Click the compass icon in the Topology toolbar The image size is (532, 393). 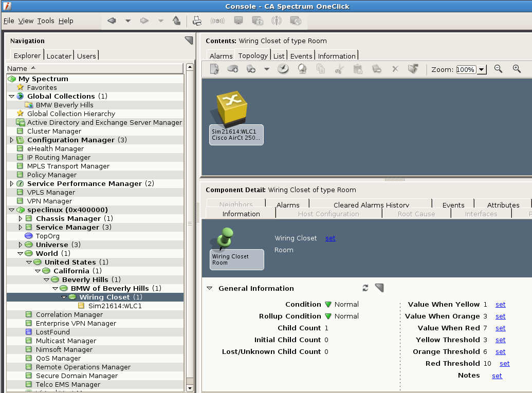coord(283,69)
